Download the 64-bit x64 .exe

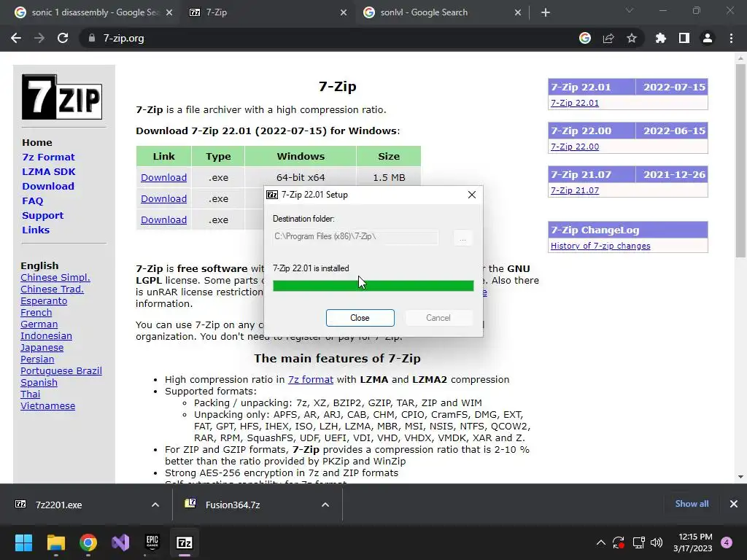pyautogui.click(x=163, y=178)
